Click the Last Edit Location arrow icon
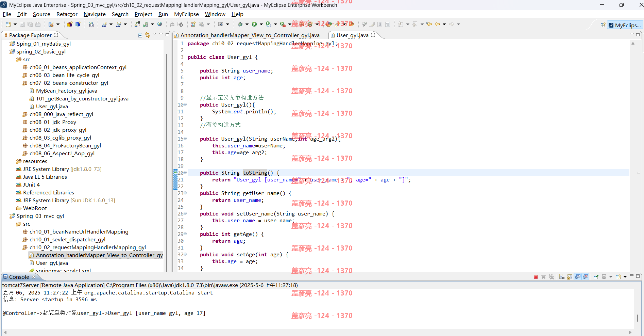 coord(429,24)
